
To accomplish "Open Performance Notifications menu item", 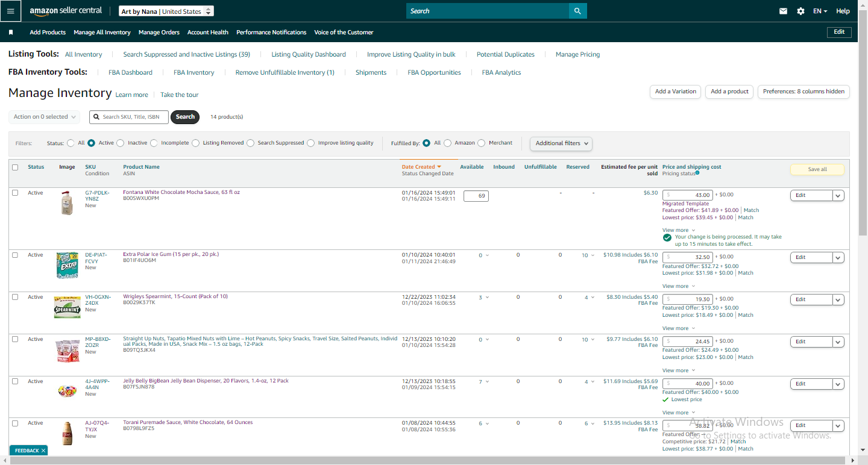I will coord(271,33).
